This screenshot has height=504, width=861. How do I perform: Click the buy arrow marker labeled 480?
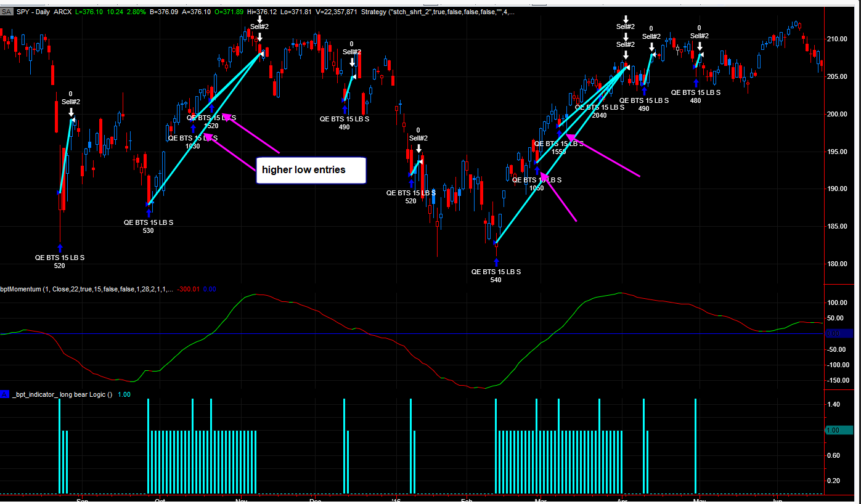coord(696,83)
